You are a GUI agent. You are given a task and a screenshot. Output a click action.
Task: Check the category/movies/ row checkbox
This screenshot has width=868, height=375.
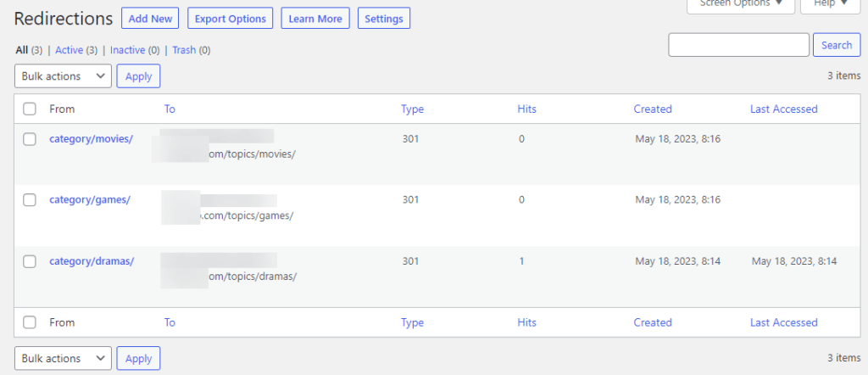tap(30, 139)
